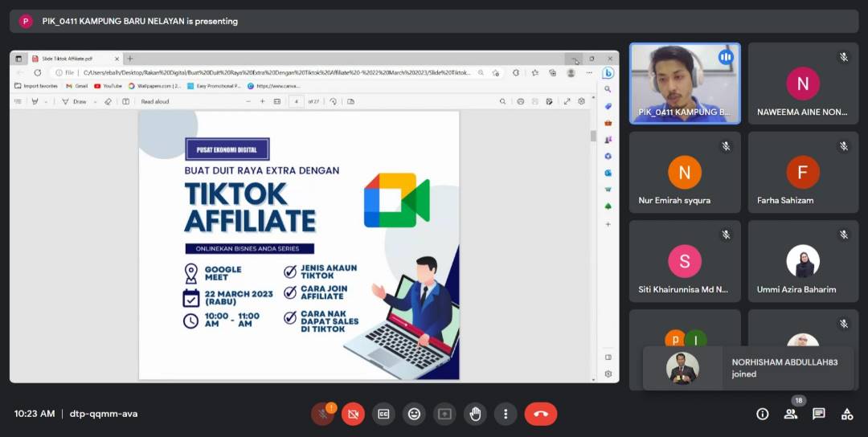868x437 pixels.
Task: Open the Shopping tag in Edge sidebar
Action: [x=608, y=106]
